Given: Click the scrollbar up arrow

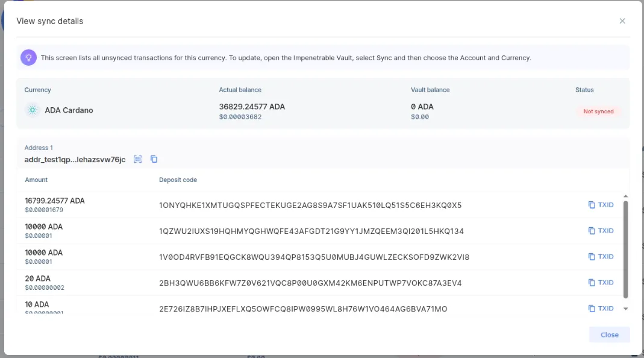Looking at the screenshot, I should [x=625, y=196].
